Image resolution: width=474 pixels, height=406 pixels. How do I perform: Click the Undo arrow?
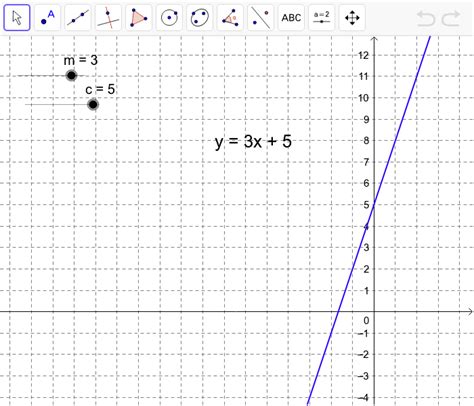(x=426, y=18)
